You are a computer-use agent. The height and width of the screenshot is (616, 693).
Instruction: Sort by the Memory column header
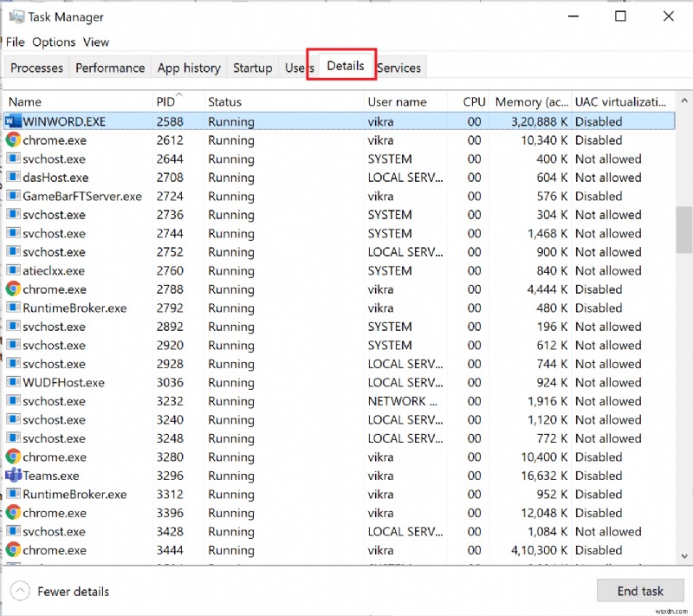click(x=530, y=101)
